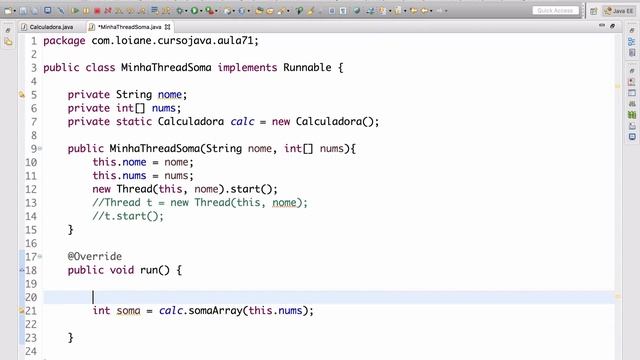Click the Save All toolbar icon
The image size is (640, 360).
[x=35, y=11]
